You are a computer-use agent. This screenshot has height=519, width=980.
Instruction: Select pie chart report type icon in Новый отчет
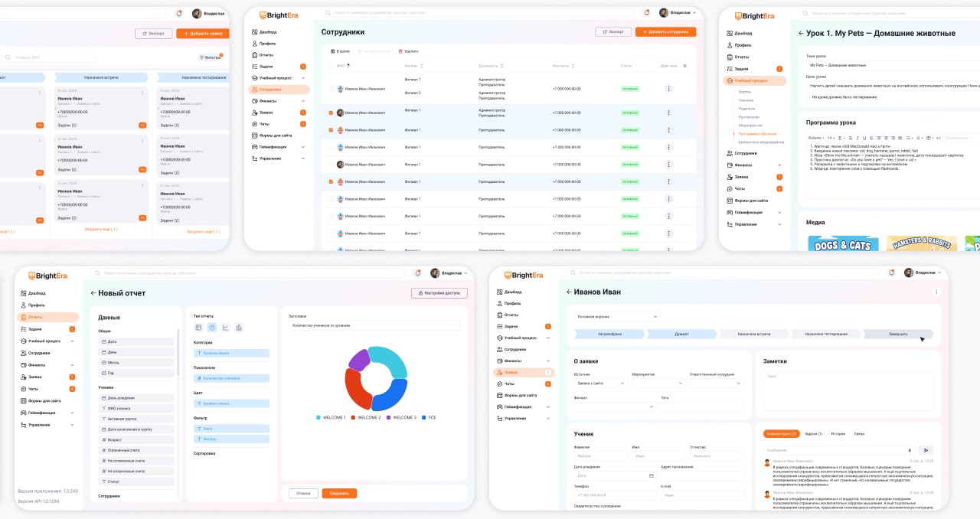point(212,328)
